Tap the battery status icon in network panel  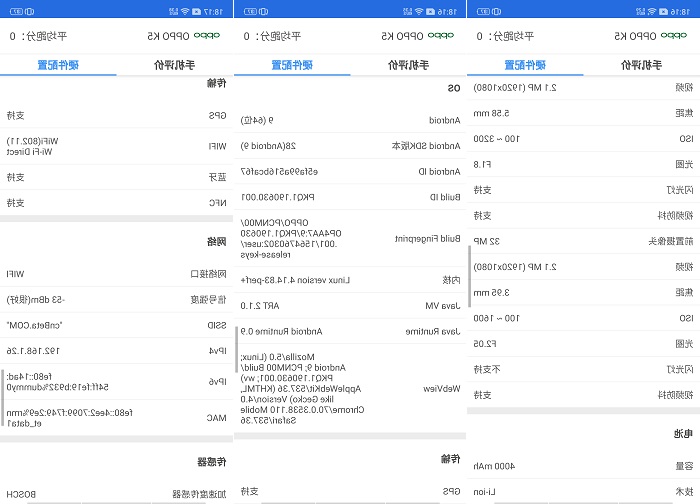17,12
